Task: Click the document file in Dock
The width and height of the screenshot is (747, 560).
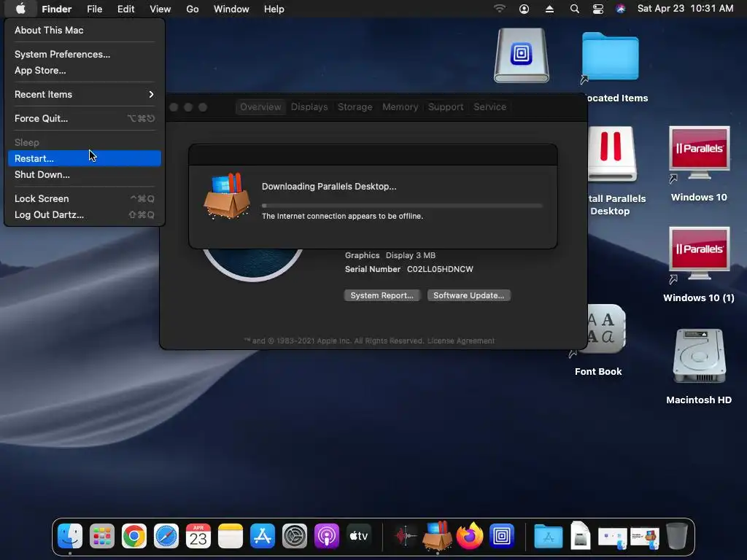Action: coord(580,536)
